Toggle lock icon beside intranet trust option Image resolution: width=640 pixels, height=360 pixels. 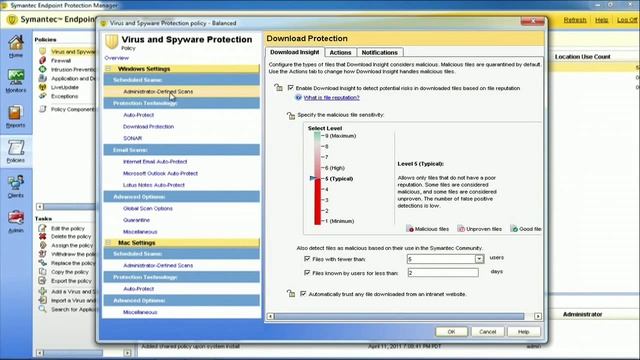point(291,293)
